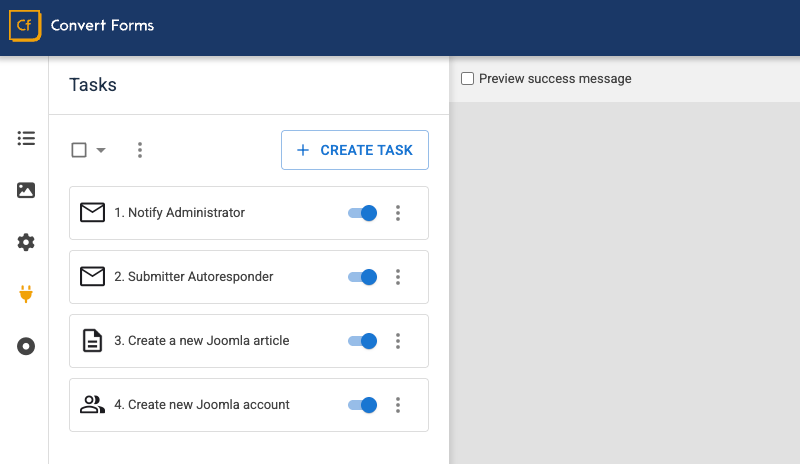Tick the select all tasks checkbox
800x464 pixels.
click(79, 150)
